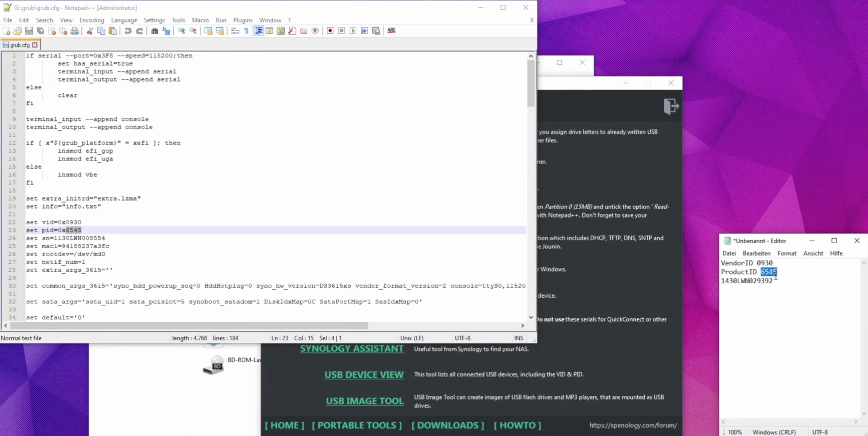Click the Replace toolbar icon
This screenshot has width=868, height=436.
166,31
